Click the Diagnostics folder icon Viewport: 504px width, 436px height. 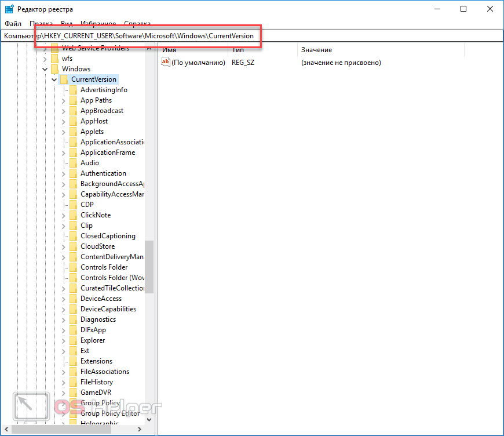[x=73, y=319]
